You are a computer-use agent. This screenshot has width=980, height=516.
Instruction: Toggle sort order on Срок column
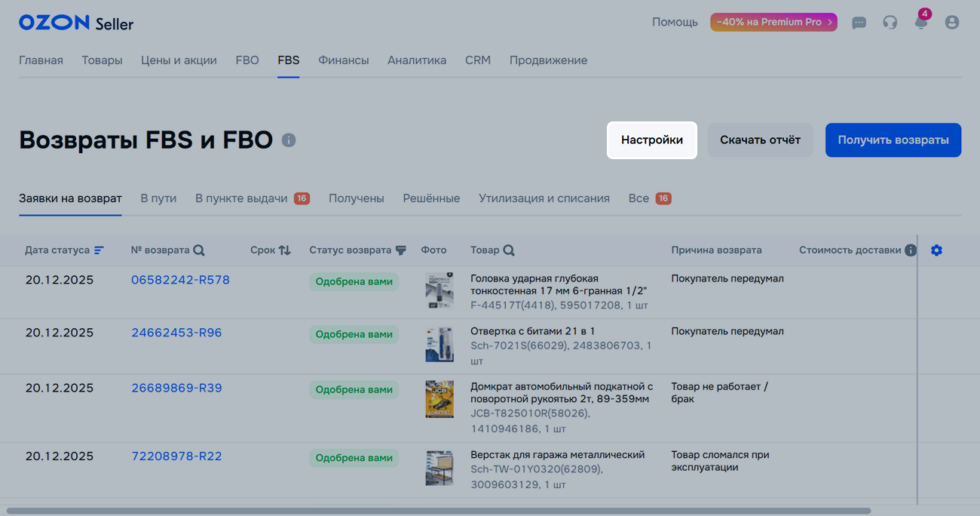(284, 250)
